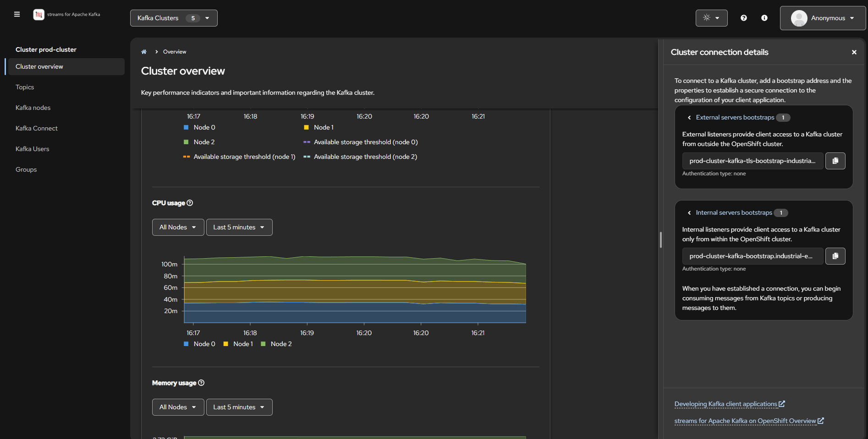Click CPU usage help icon
This screenshot has width=868, height=439.
point(190,203)
